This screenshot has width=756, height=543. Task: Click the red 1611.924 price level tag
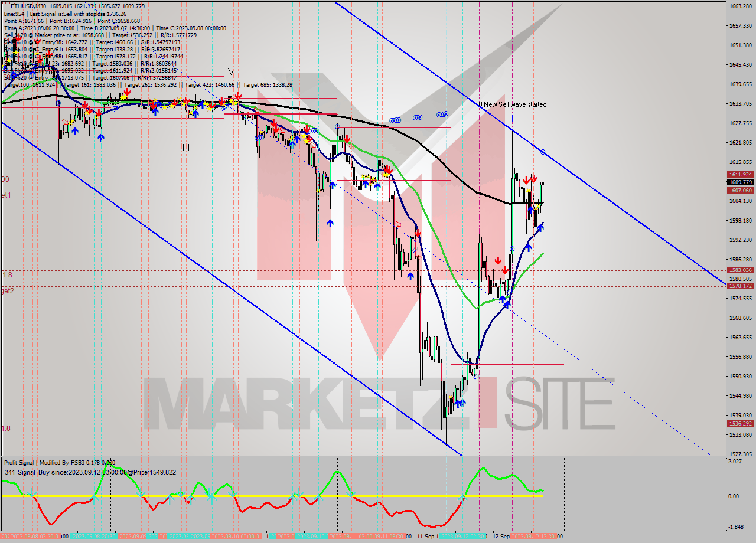740,175
